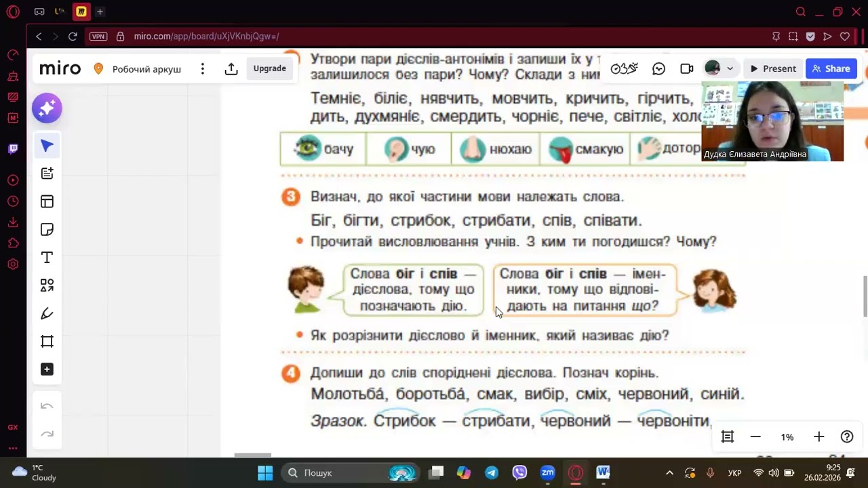Open Twitch in Opera sidebar
This screenshot has height=488, width=868.
[x=13, y=148]
